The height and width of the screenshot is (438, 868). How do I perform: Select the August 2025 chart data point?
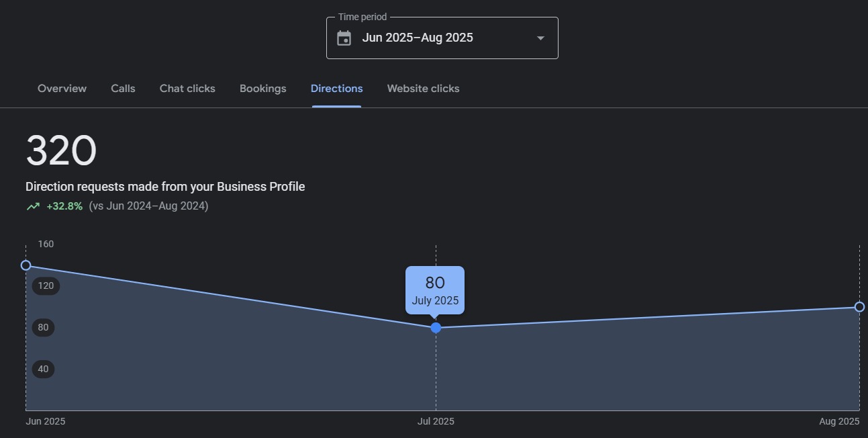click(x=859, y=307)
